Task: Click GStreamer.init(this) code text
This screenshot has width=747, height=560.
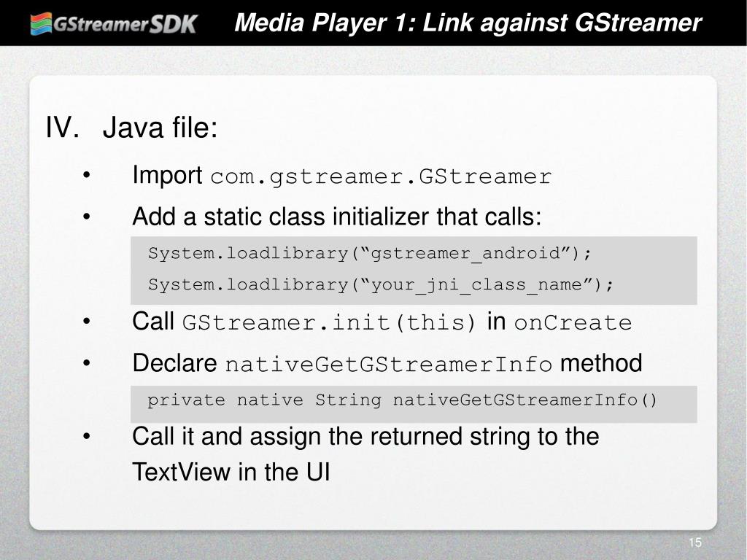Action: pos(329,323)
